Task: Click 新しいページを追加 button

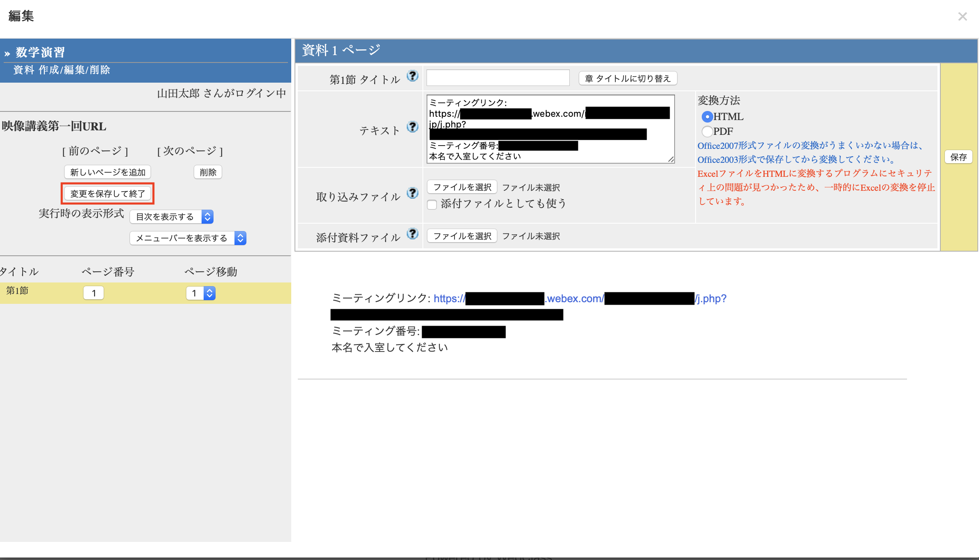Action: point(108,172)
